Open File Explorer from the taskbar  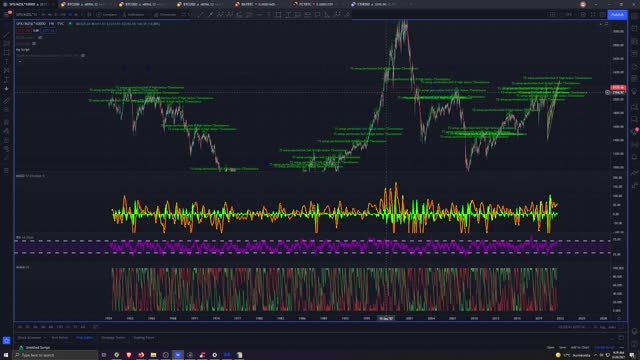pos(153,355)
